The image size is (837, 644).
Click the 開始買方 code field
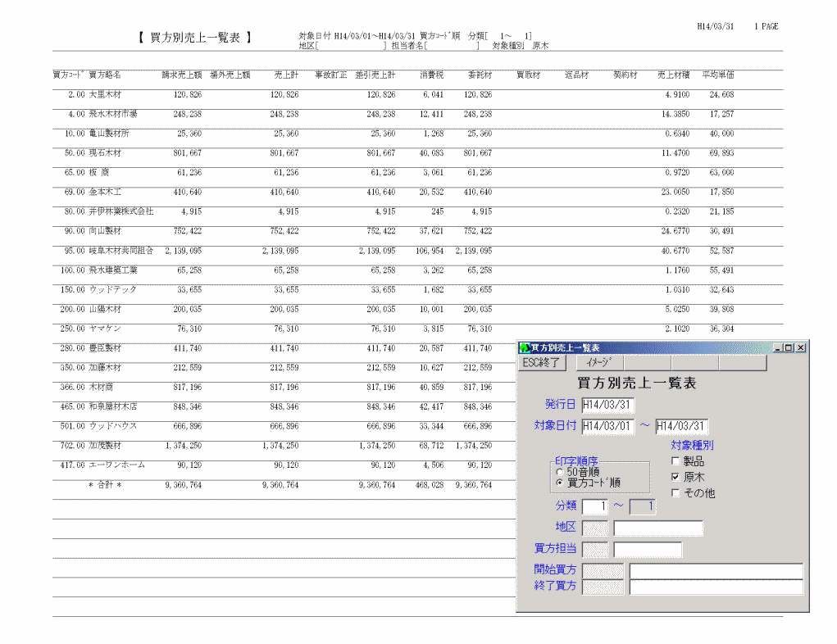(603, 570)
